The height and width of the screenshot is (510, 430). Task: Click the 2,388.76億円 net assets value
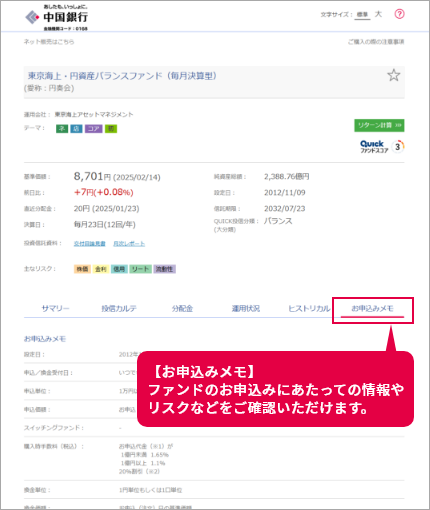pos(287,176)
